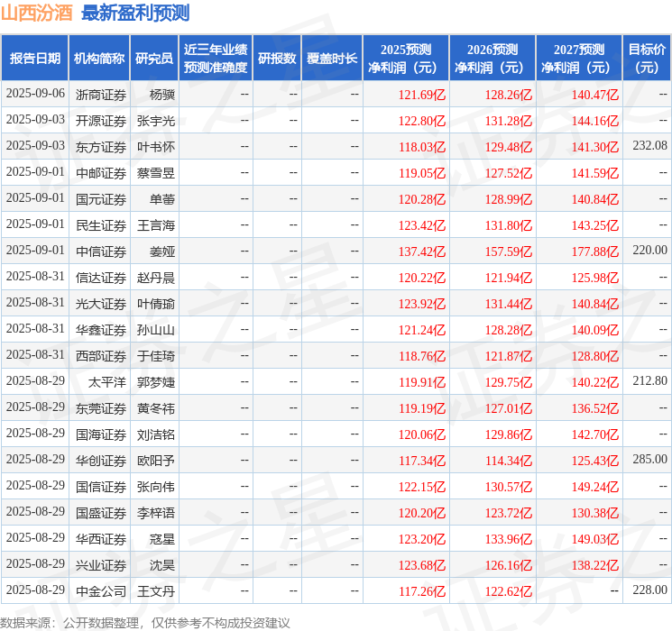Select the 华创证券 institution cell
This screenshot has height=631, width=672.
[101, 461]
